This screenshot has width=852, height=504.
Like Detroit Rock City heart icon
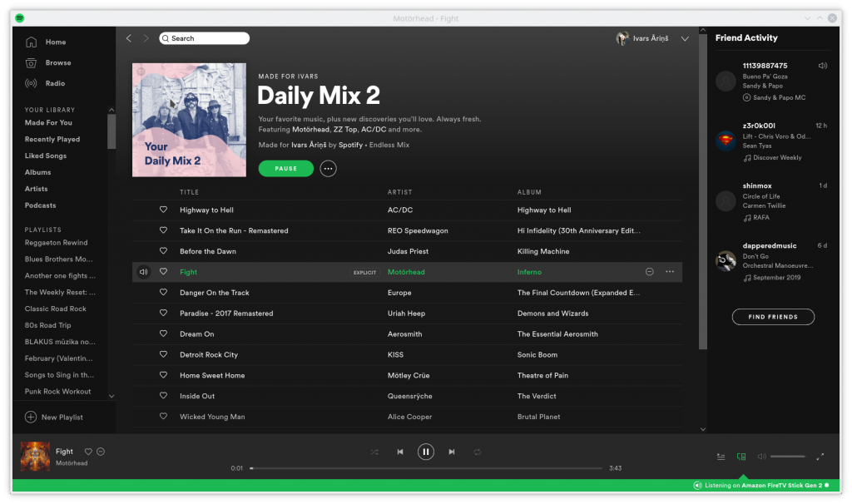[x=163, y=354]
